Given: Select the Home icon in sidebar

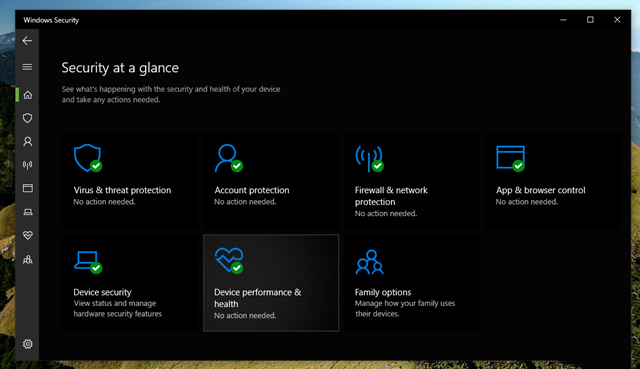Looking at the screenshot, I should click(27, 95).
